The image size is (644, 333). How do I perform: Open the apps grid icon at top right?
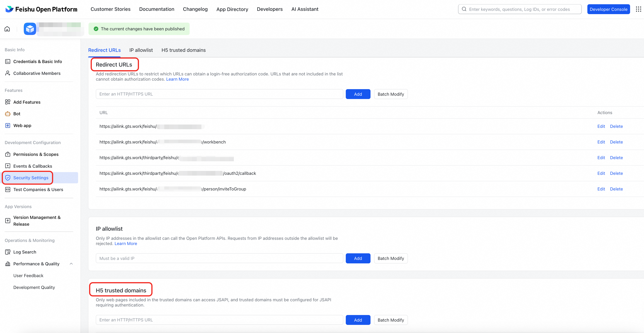tap(638, 9)
